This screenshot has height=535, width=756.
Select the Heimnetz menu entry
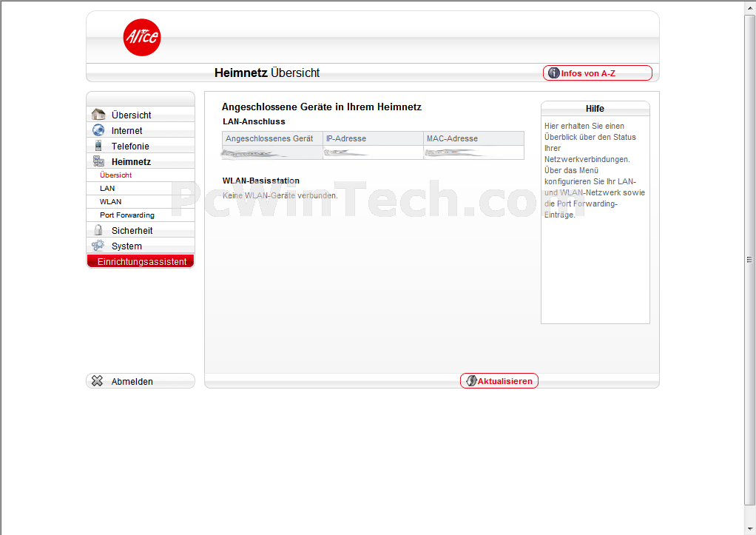click(x=141, y=161)
